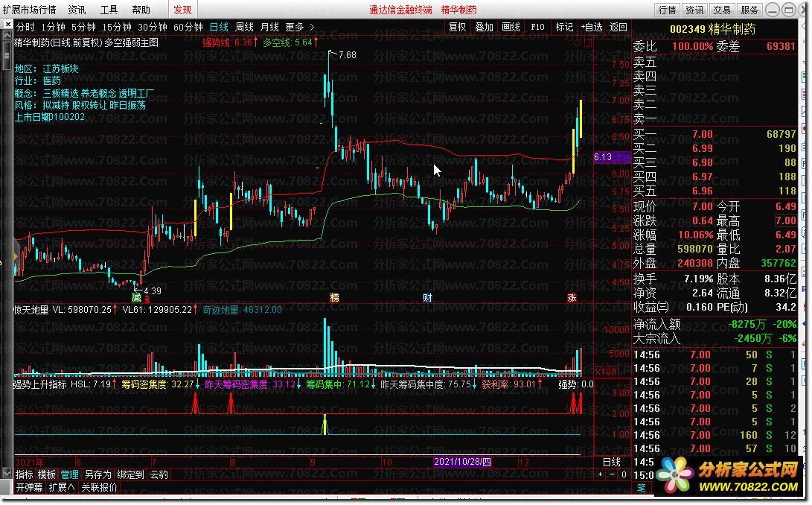Open the 工具 menu
Screen dimensions: 812x505
pyautogui.click(x=109, y=10)
